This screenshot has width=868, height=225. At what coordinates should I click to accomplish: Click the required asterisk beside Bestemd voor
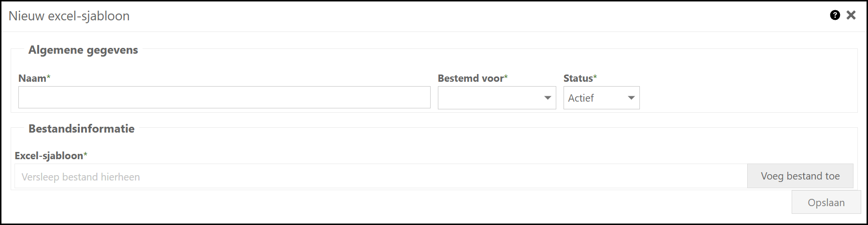tap(506, 77)
